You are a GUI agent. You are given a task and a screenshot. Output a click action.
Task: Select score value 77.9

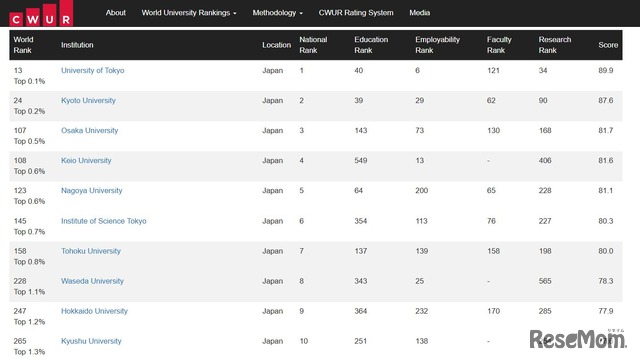pos(606,311)
